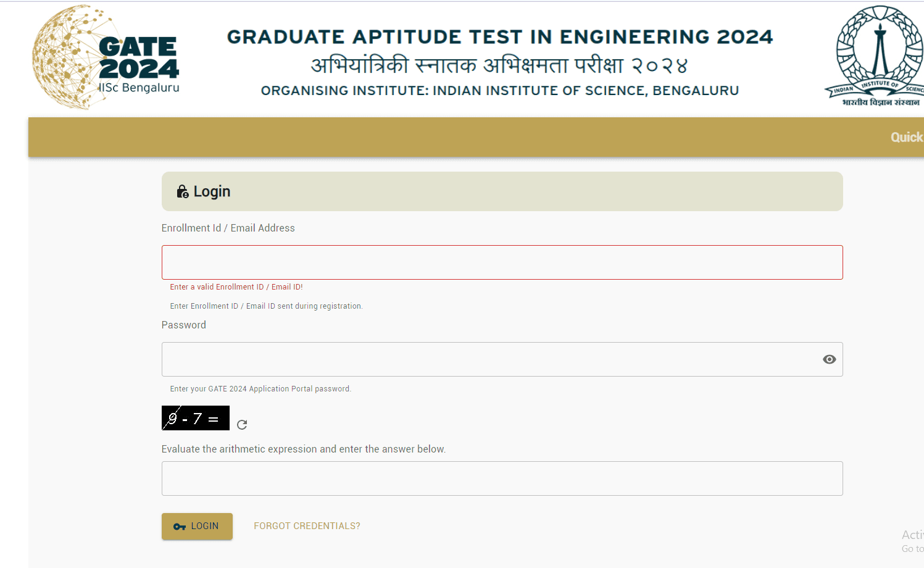Click the Password field label

tap(183, 325)
